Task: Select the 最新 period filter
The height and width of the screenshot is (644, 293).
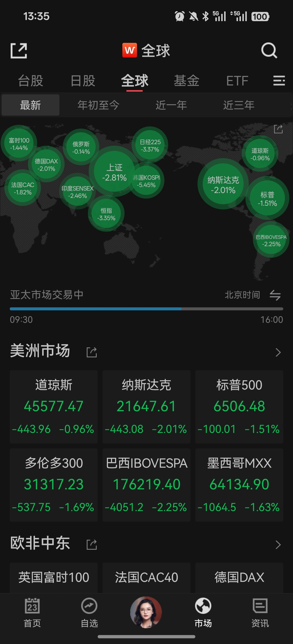Action: click(30, 105)
